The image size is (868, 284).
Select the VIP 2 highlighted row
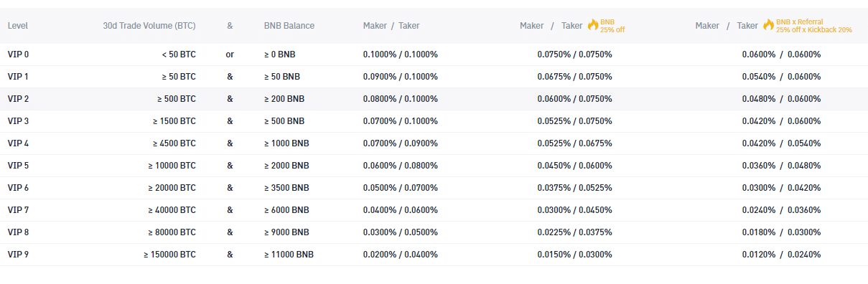(434, 99)
